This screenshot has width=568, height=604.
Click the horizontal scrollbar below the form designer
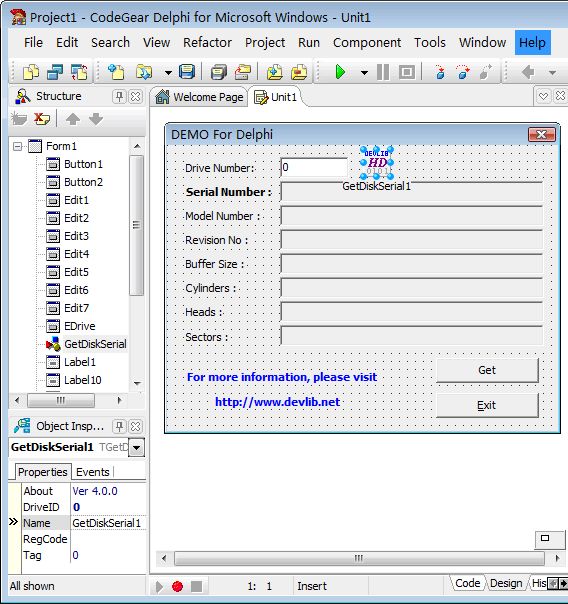pos(359,558)
